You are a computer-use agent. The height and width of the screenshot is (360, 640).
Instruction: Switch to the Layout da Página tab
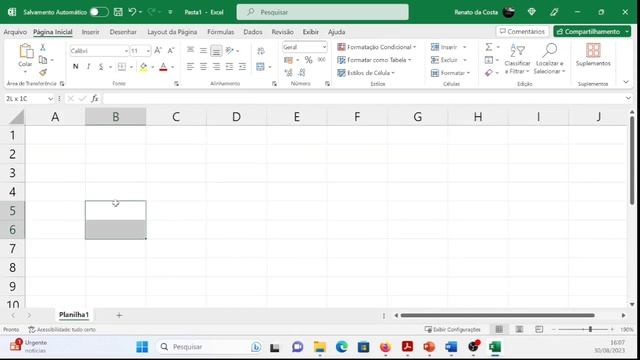click(x=172, y=32)
